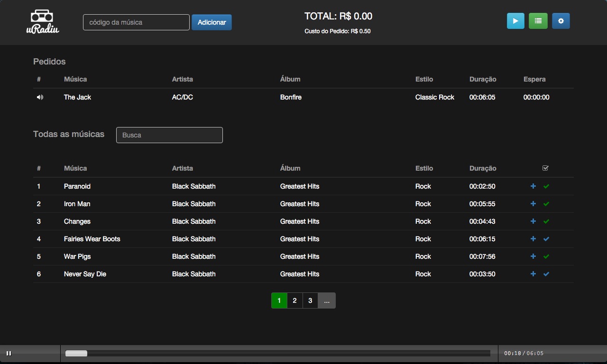Add Paranoid with its plus icon
This screenshot has width=607, height=364.
(533, 186)
